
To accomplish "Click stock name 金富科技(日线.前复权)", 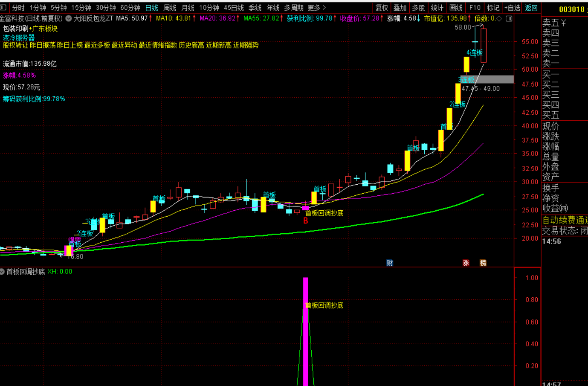I will [x=31, y=19].
